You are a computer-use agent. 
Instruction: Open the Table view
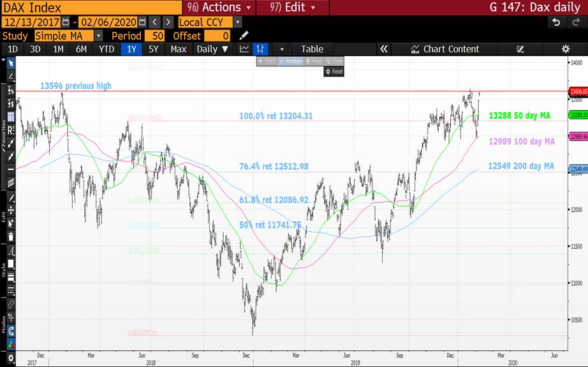tap(312, 49)
